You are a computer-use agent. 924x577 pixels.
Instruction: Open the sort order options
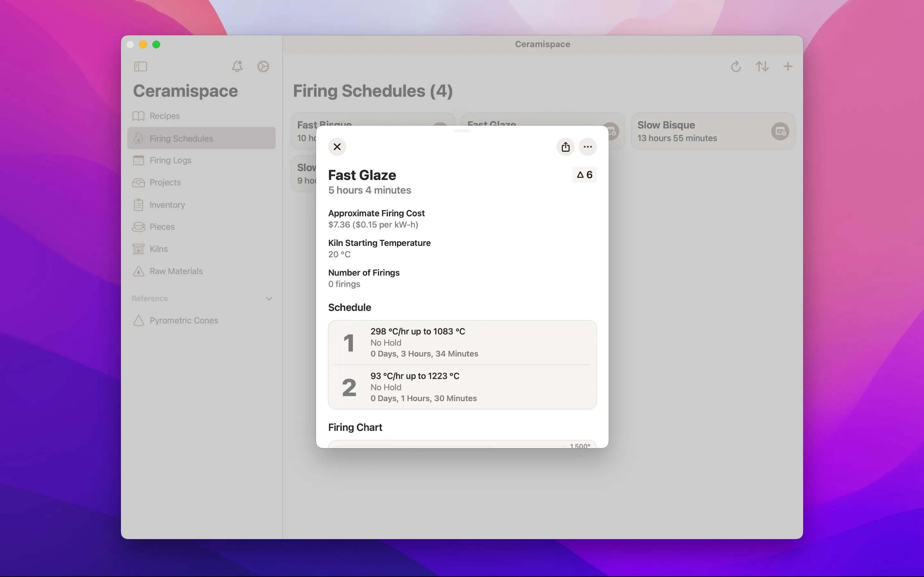pos(762,66)
